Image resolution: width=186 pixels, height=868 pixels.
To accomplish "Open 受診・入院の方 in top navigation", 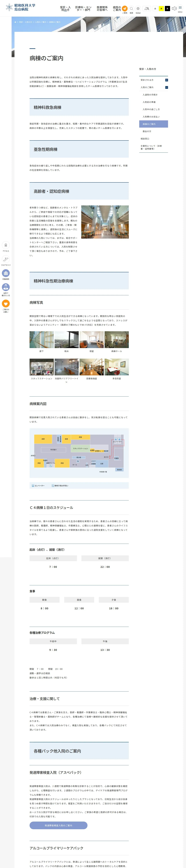I will tap(65, 8).
